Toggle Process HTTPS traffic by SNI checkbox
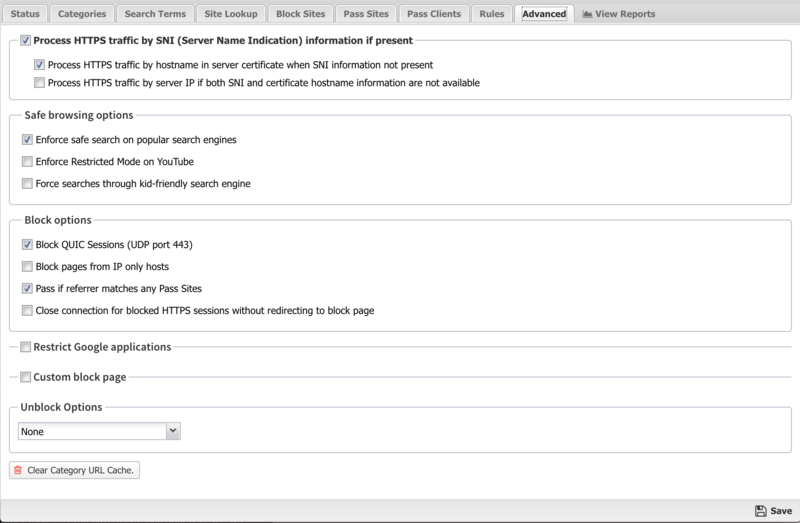Image resolution: width=800 pixels, height=523 pixels. (x=26, y=41)
